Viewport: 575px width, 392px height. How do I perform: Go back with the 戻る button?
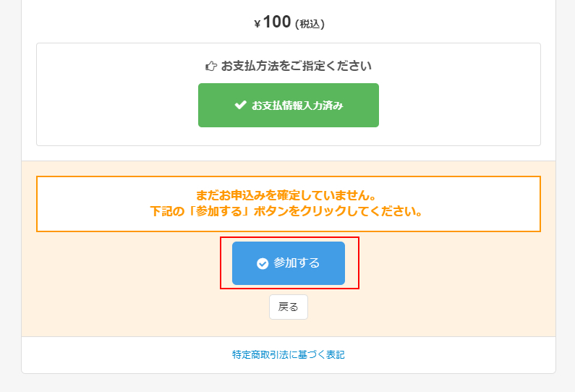point(288,307)
